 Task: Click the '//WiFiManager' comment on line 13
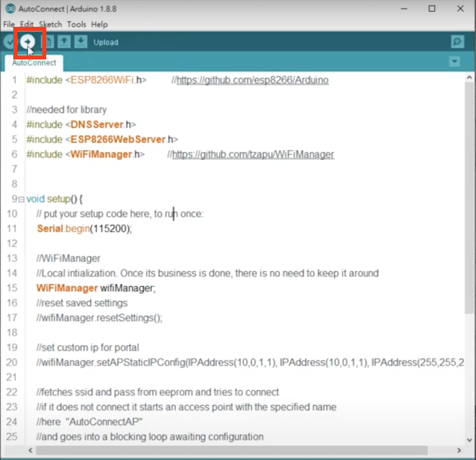(x=68, y=258)
